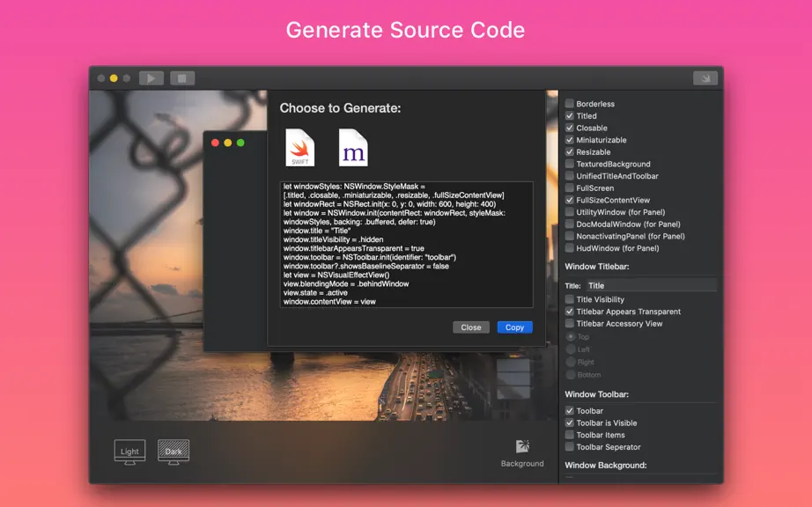This screenshot has width=812, height=507.
Task: Click inside the generated code text area
Action: pyautogui.click(x=407, y=244)
